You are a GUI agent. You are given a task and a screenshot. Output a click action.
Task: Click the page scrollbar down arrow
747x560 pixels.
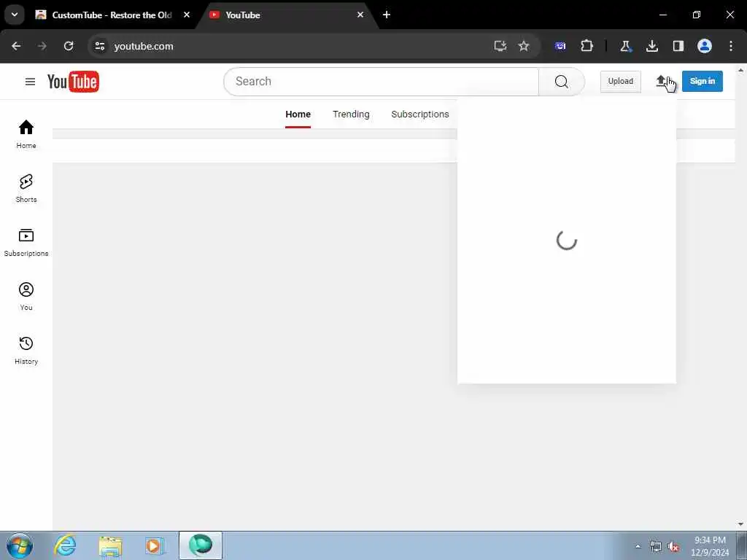click(x=741, y=524)
